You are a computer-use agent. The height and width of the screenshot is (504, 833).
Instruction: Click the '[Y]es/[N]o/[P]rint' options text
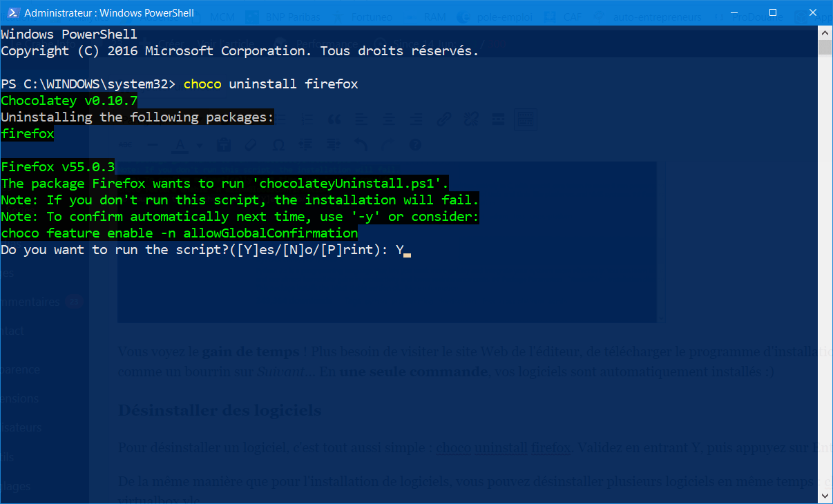pos(309,250)
